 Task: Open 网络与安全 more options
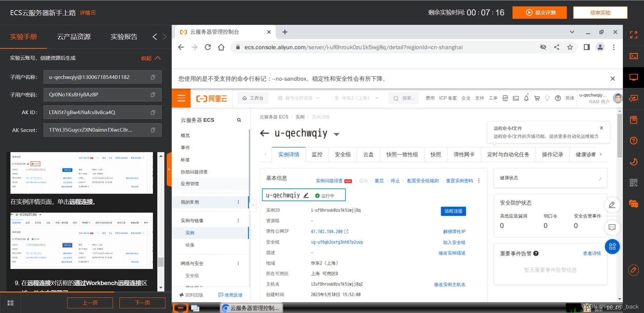(x=238, y=264)
